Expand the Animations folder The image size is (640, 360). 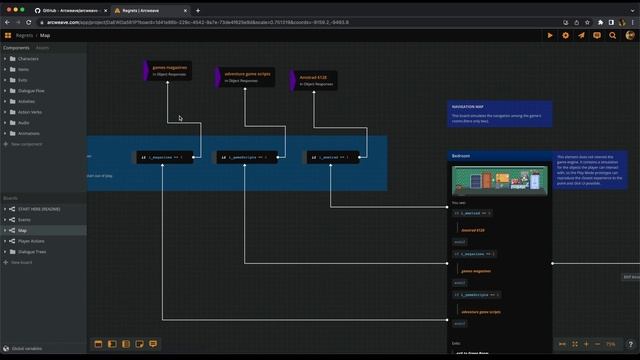pos(5,133)
